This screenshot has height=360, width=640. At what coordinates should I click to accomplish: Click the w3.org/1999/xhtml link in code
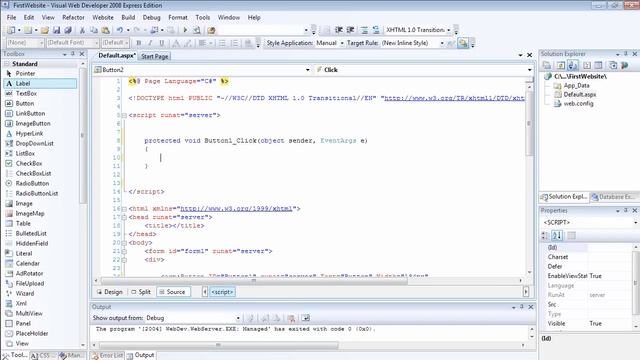[236, 209]
